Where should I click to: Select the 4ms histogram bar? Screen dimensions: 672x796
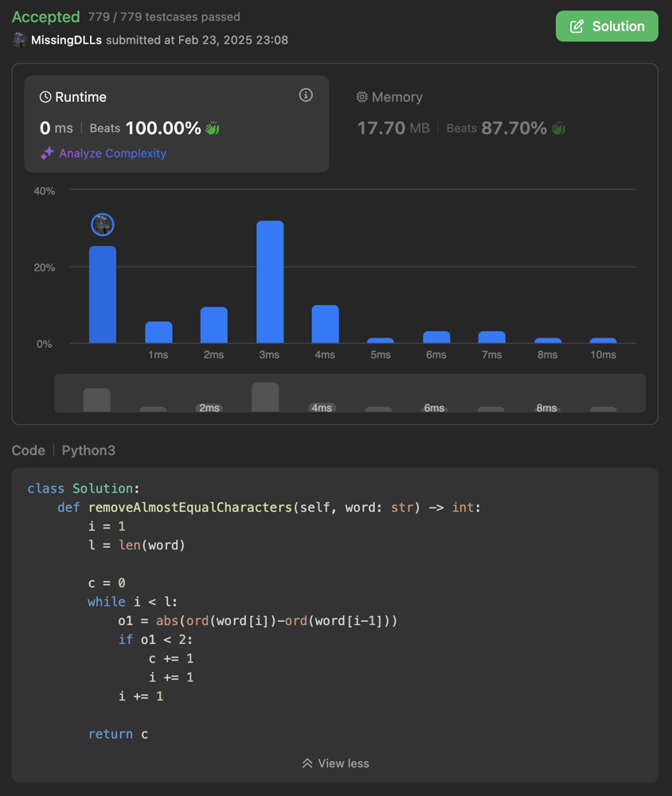pos(325,325)
